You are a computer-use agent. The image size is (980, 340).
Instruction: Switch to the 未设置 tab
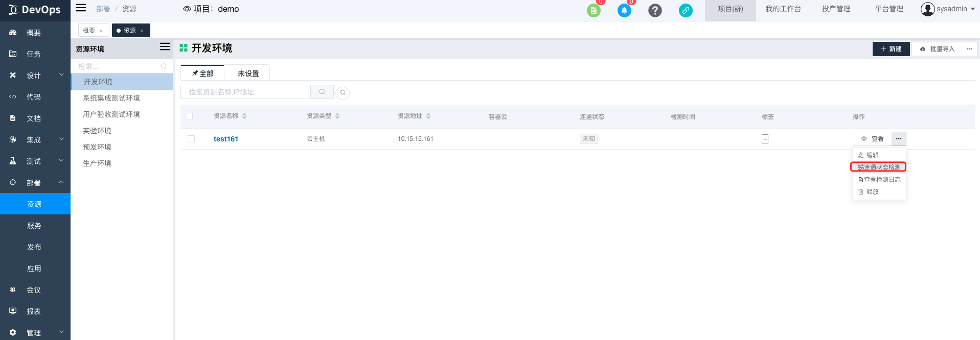click(x=248, y=74)
